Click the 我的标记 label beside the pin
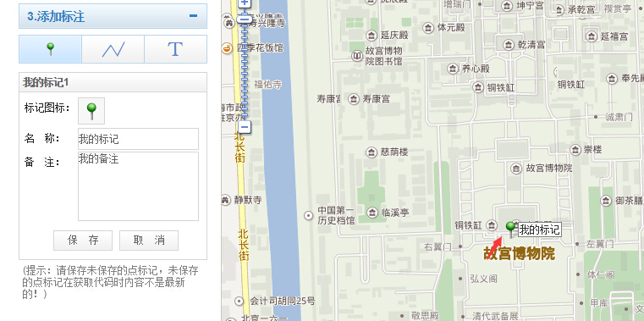This screenshot has width=644, height=321. [539, 230]
